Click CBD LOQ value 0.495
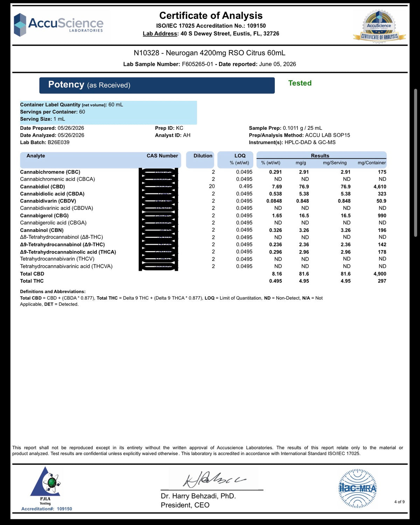The image size is (420, 525). coord(246,186)
